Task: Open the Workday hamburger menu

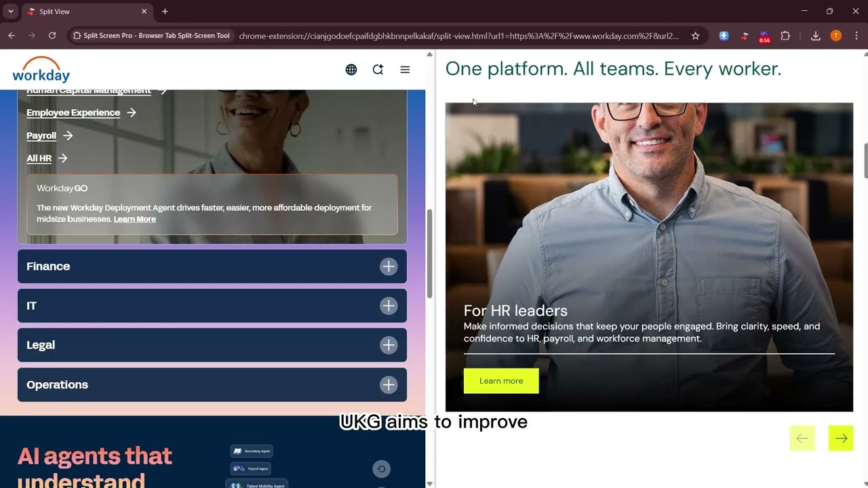Action: pos(405,69)
